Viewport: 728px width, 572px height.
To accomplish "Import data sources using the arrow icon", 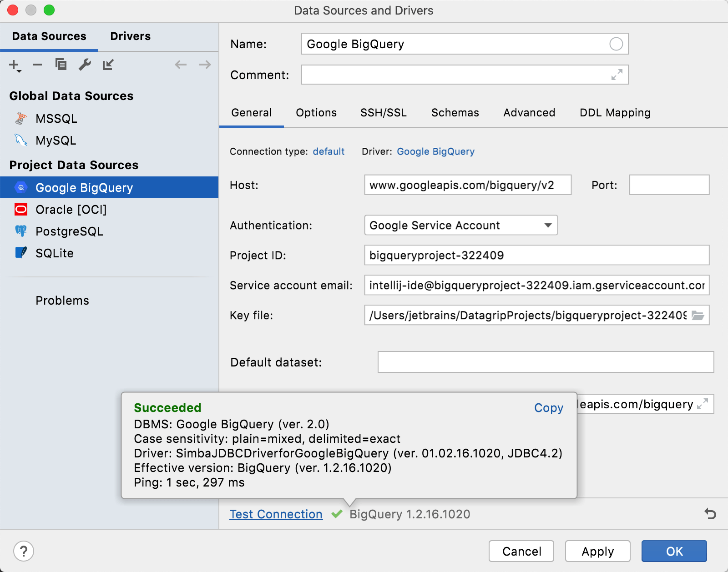I will tap(108, 65).
